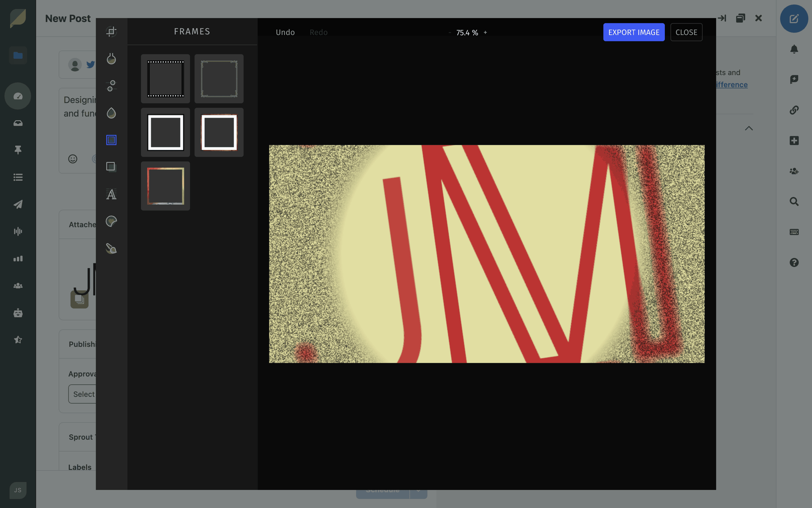Open the Dashboard gauge icon

click(18, 96)
